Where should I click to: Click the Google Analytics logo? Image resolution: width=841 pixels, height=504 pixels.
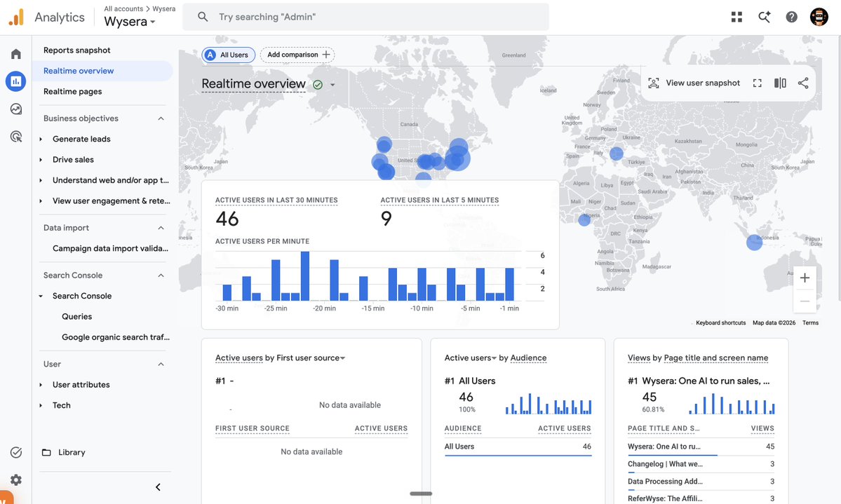pyautogui.click(x=16, y=17)
